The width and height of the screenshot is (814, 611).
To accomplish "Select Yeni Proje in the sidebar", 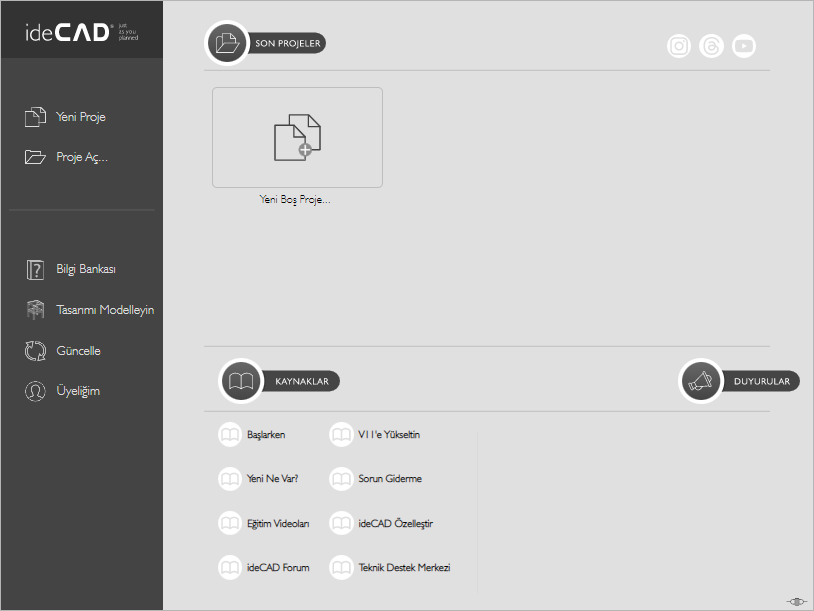I will click(x=81, y=117).
